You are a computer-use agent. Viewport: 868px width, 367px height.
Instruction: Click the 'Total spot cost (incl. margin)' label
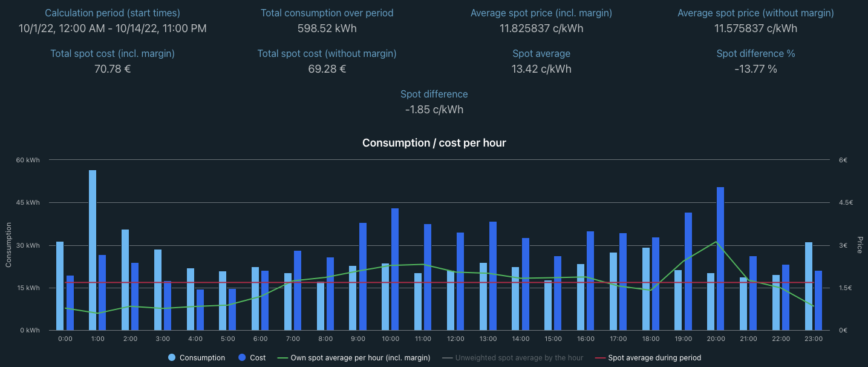[x=113, y=53]
